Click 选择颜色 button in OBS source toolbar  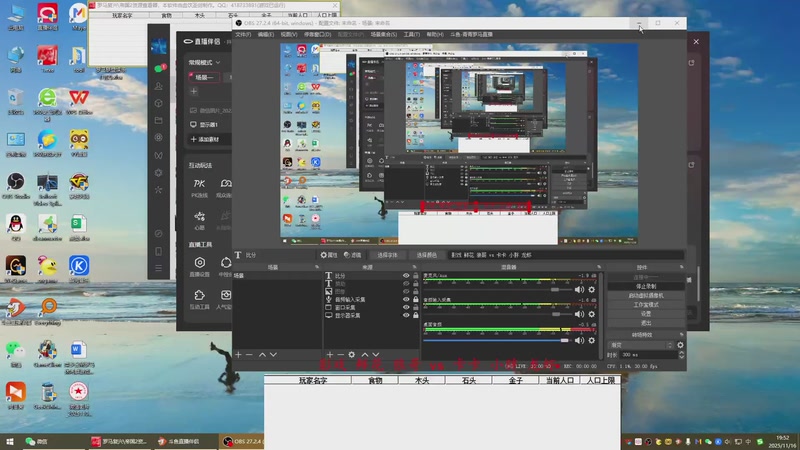[x=427, y=255]
